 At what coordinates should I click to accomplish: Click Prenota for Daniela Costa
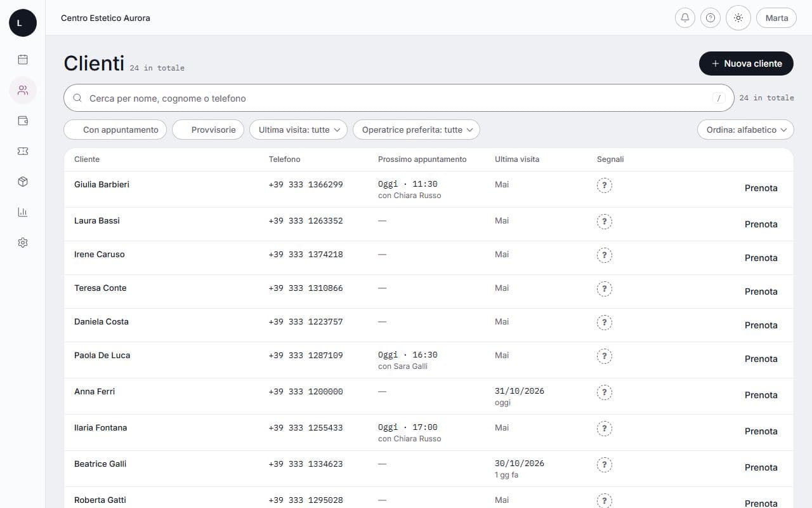coord(761,325)
